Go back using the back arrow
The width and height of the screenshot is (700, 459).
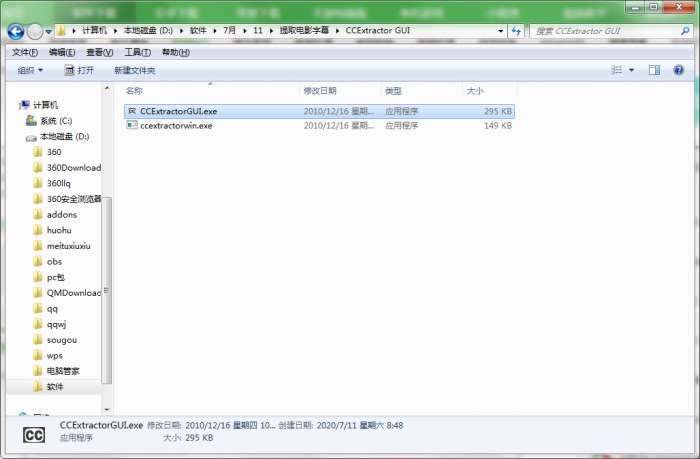point(16,31)
